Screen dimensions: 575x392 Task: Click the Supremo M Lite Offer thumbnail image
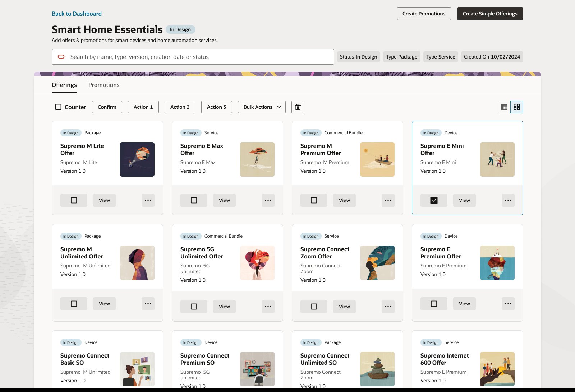137,159
